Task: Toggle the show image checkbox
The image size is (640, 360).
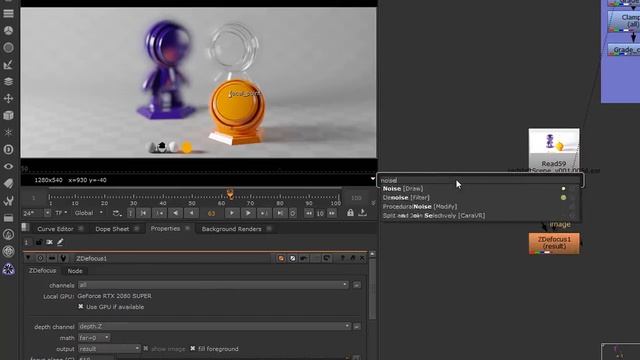Action: (146, 349)
